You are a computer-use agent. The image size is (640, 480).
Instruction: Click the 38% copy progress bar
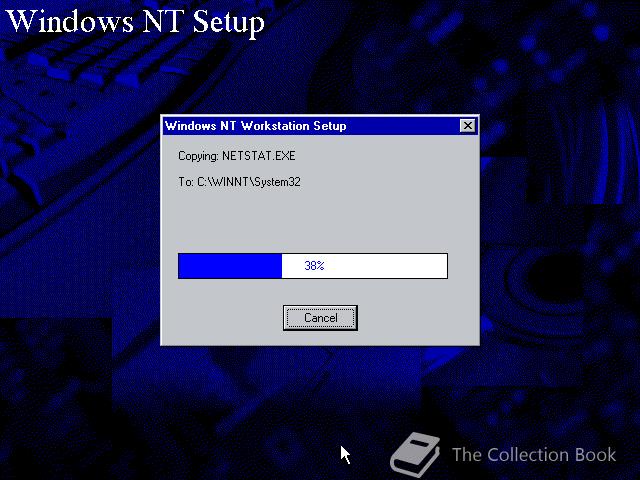[x=313, y=266]
